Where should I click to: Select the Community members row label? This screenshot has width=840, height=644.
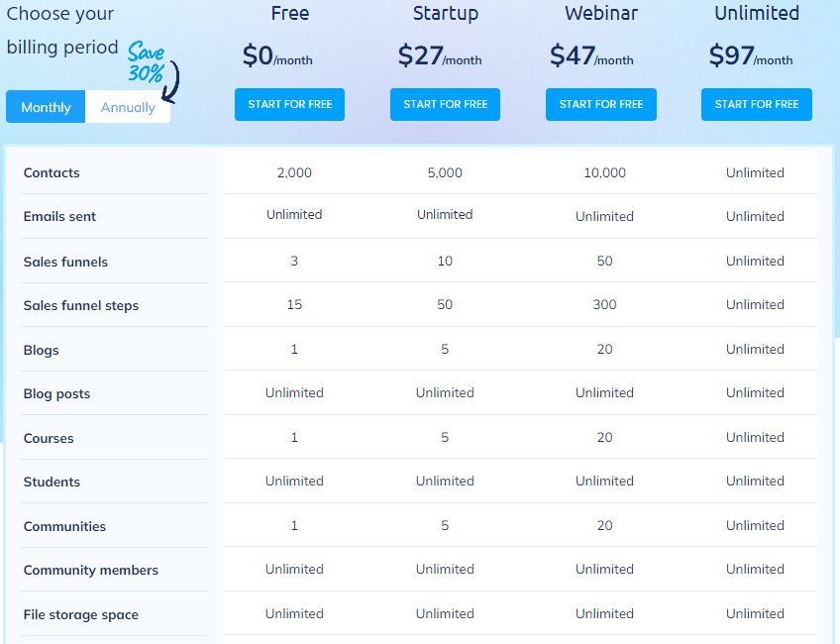click(x=91, y=571)
